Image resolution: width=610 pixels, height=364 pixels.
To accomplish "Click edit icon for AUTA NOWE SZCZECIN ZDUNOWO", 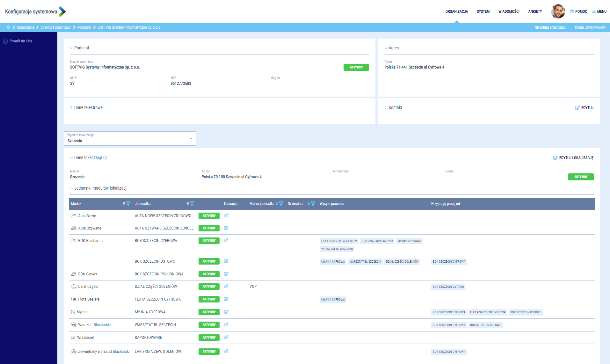I will pos(226,215).
